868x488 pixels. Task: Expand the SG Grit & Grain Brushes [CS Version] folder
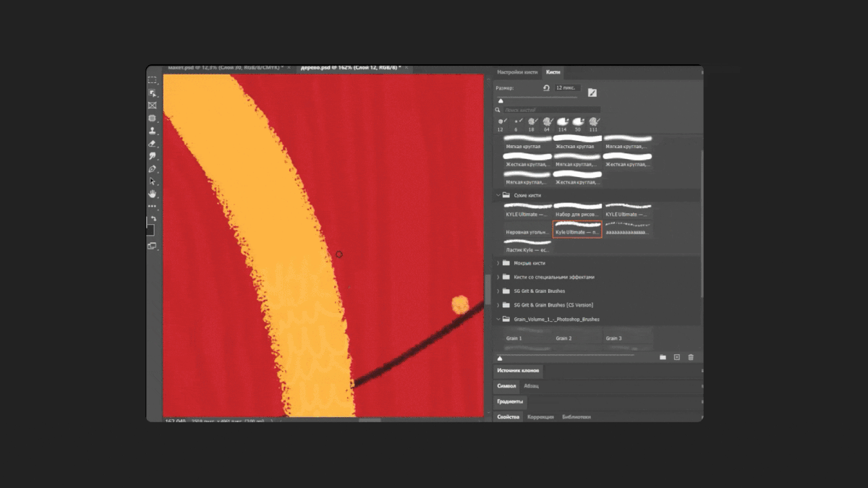tap(498, 305)
